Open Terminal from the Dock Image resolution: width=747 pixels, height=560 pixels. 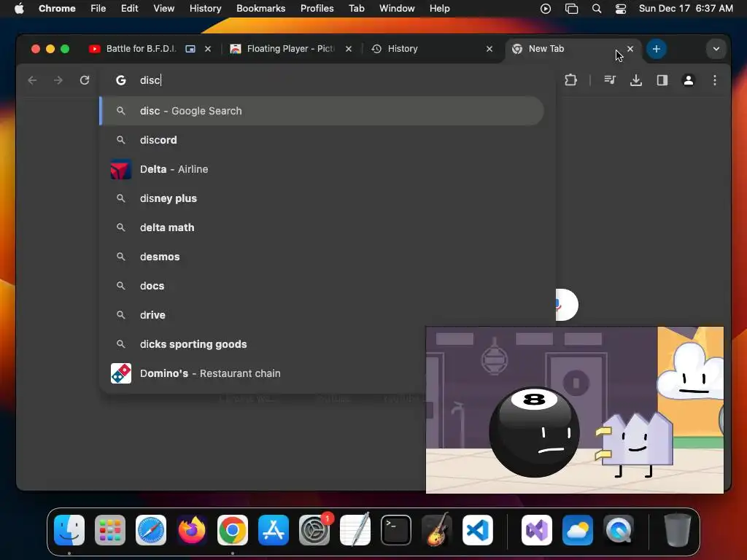tap(396, 530)
